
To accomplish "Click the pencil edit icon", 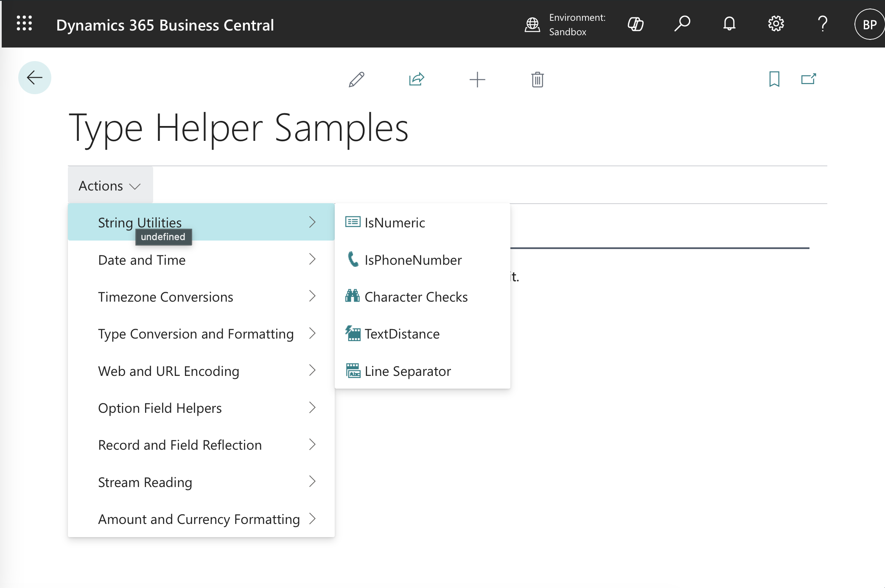I will [356, 79].
